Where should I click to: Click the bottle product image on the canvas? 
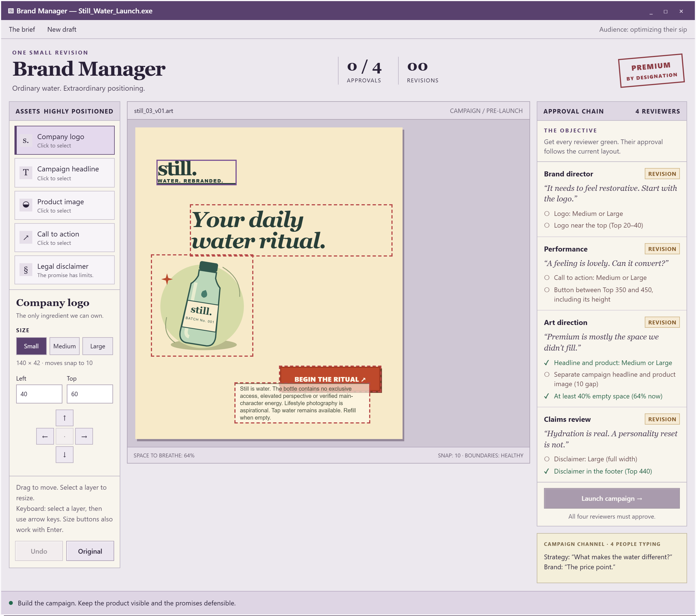click(x=202, y=305)
